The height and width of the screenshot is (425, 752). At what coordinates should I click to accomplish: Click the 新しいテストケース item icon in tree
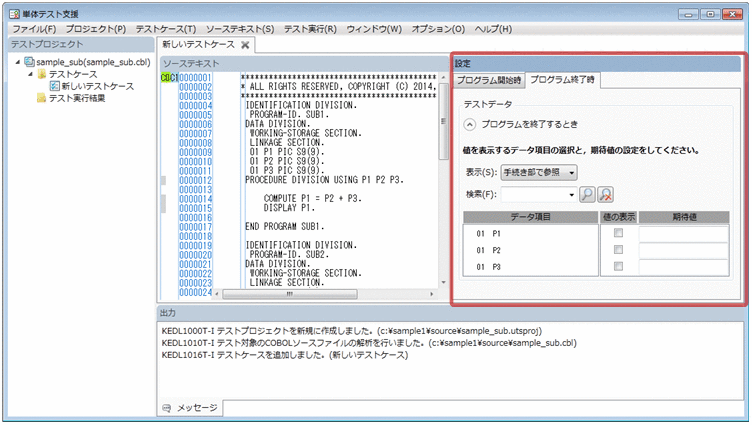point(55,86)
